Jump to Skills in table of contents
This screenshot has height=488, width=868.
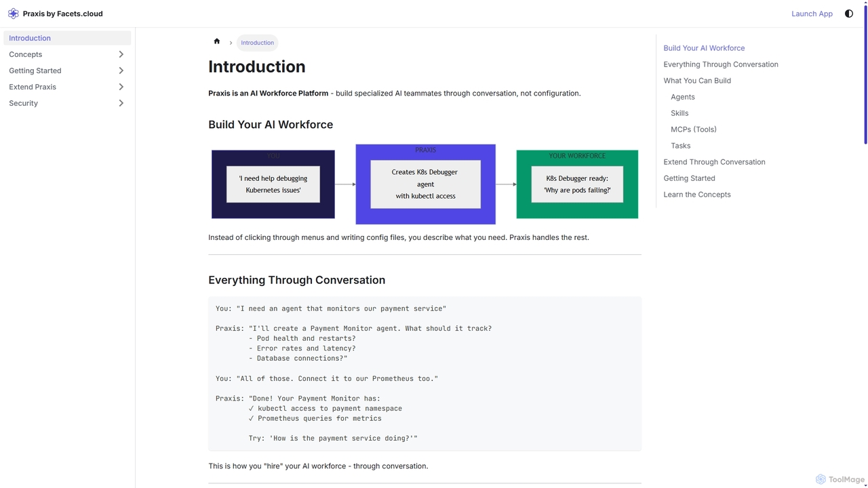coord(679,113)
